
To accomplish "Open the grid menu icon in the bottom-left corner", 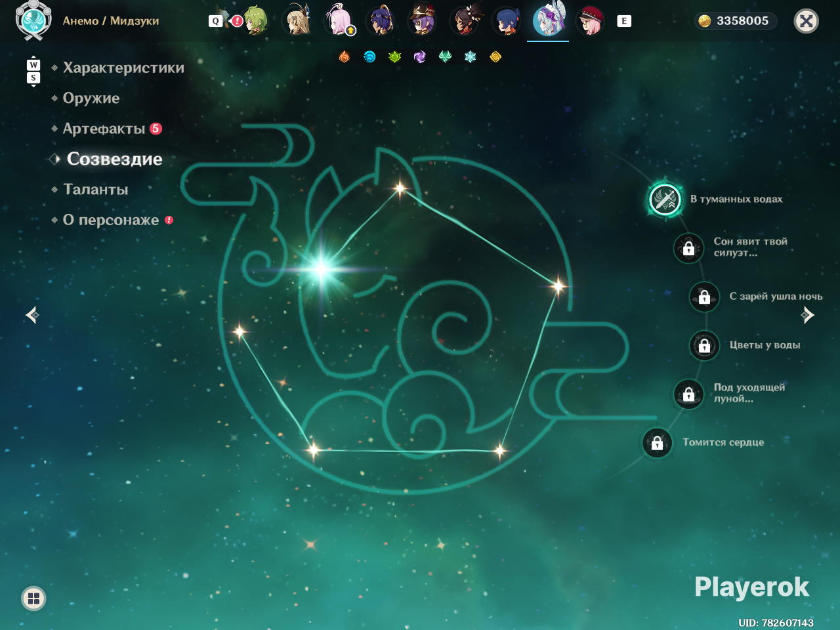I will pyautogui.click(x=33, y=598).
